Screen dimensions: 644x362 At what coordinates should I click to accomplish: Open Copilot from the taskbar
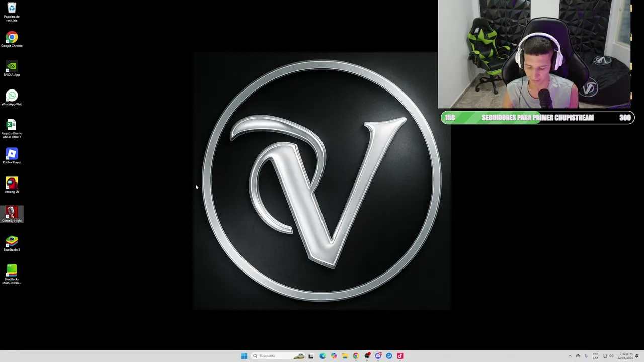[334, 356]
